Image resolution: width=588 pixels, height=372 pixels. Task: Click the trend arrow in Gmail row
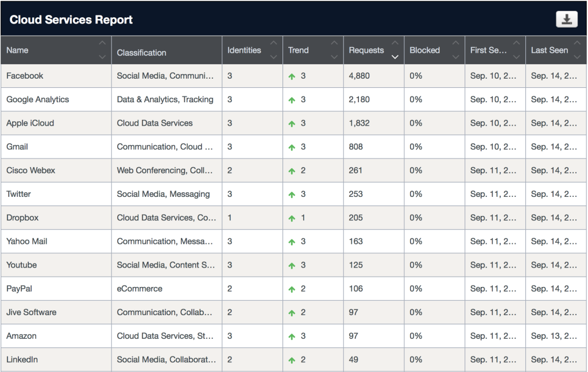tap(292, 148)
